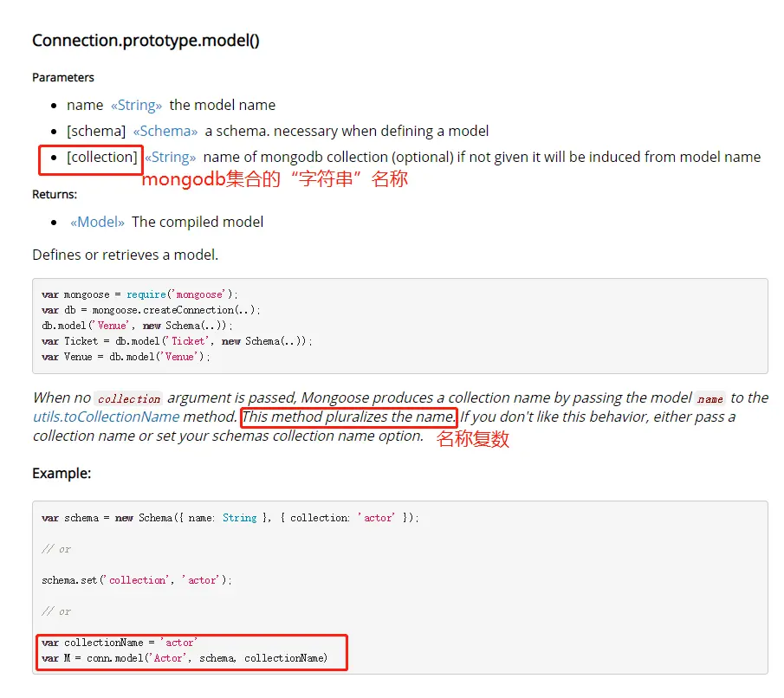784x698 pixels.
Task: Click the inline 'name' code tag
Action: coord(709,398)
